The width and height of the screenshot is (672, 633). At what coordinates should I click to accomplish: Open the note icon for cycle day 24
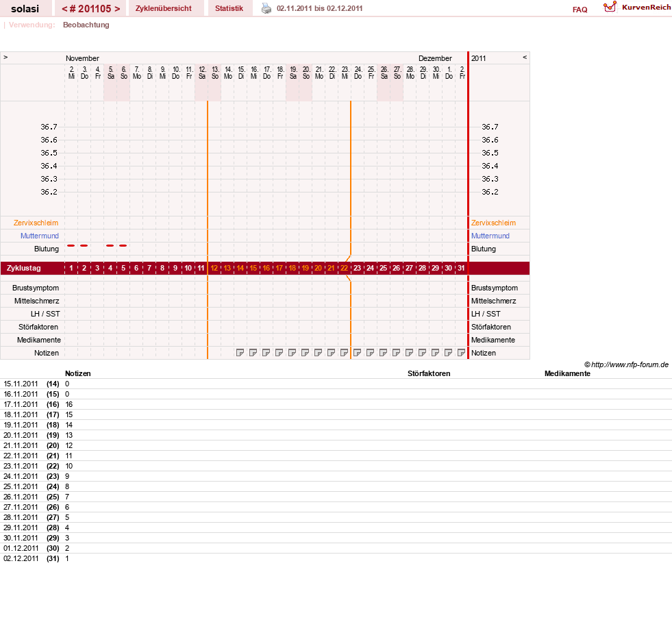pos(370,353)
